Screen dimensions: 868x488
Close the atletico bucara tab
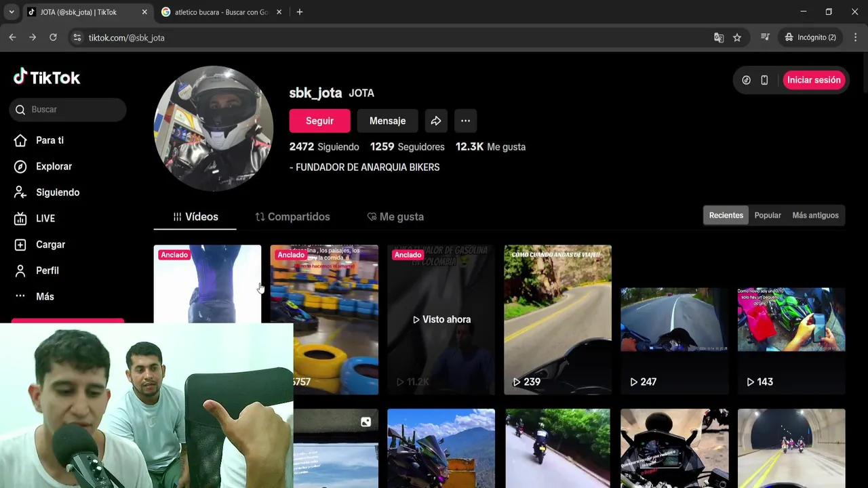click(x=279, y=12)
